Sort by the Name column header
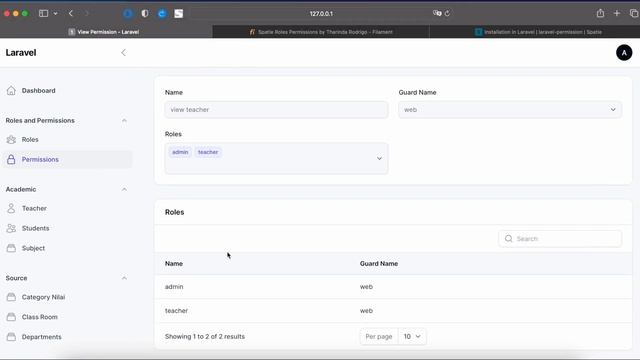640x360 pixels. pos(174,264)
